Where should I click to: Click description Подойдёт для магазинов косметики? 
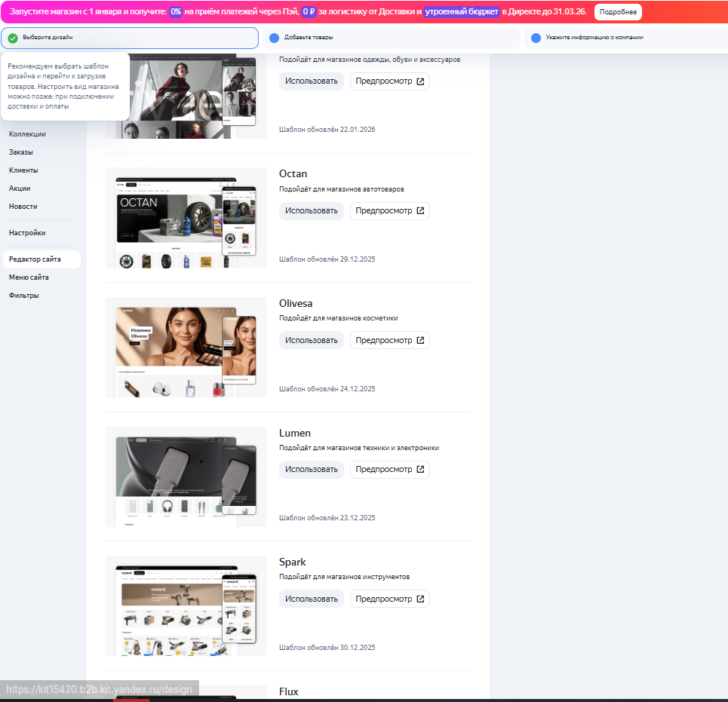(339, 318)
